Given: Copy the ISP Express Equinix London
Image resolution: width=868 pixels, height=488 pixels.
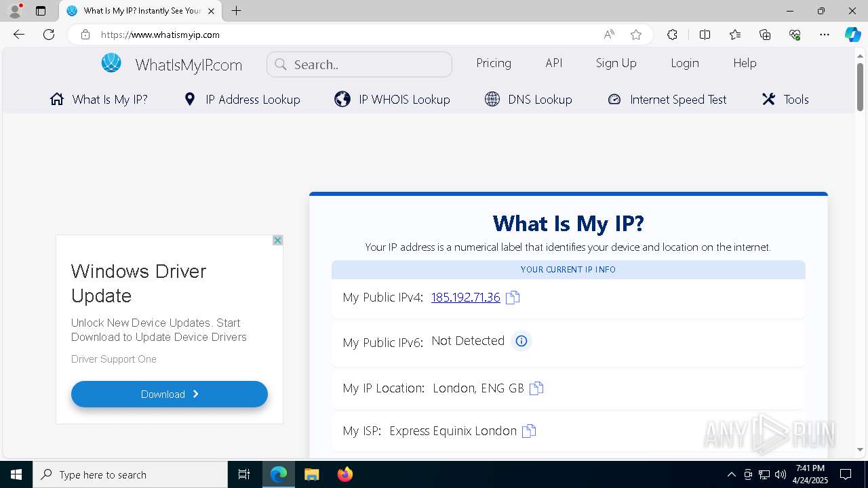Looking at the screenshot, I should (x=529, y=431).
